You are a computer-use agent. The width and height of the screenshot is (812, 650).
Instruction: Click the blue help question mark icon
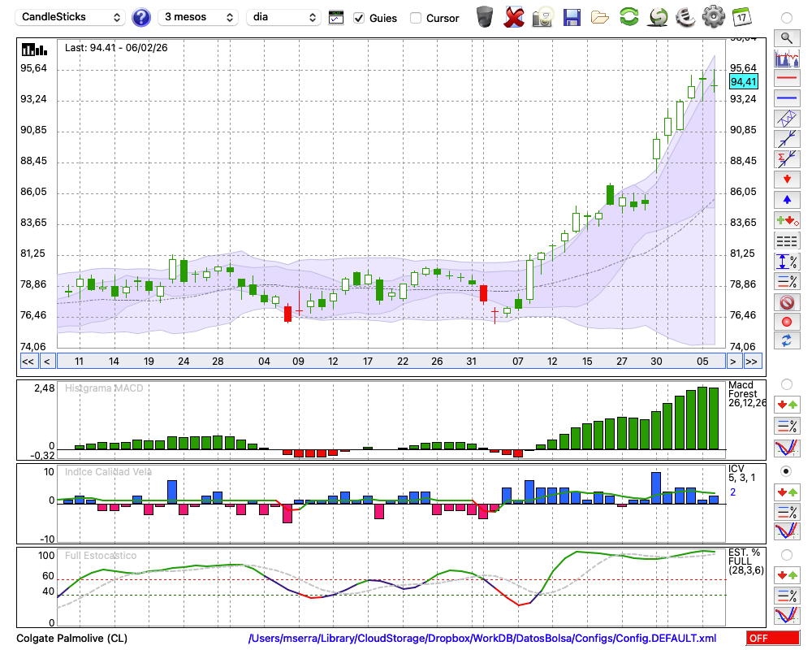pyautogui.click(x=141, y=17)
